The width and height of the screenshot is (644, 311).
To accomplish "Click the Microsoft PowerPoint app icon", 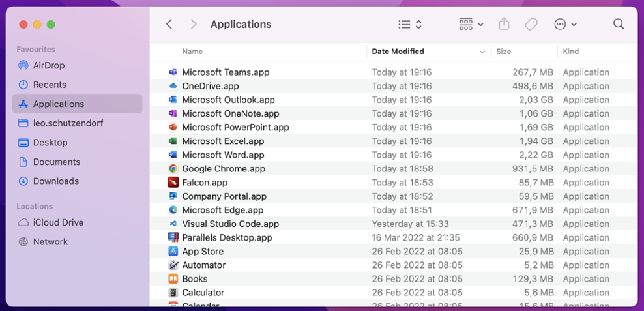I will coord(173,127).
